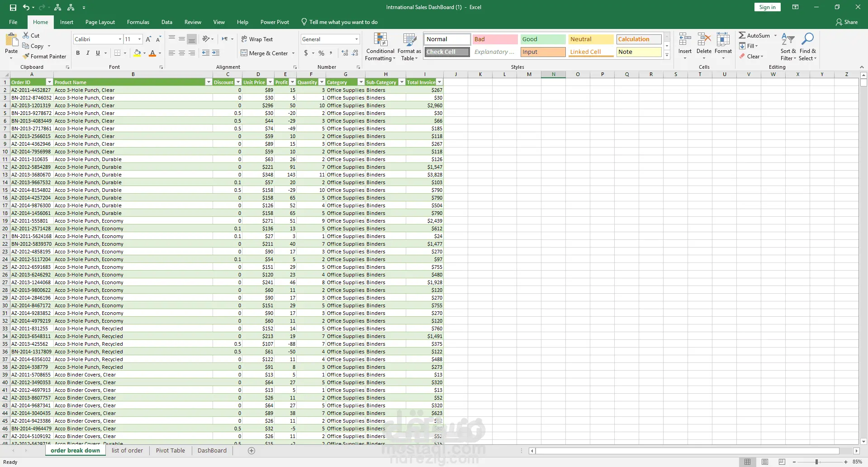Click the AutoSum sigma icon
The width and height of the screenshot is (868, 467).
pyautogui.click(x=742, y=35)
